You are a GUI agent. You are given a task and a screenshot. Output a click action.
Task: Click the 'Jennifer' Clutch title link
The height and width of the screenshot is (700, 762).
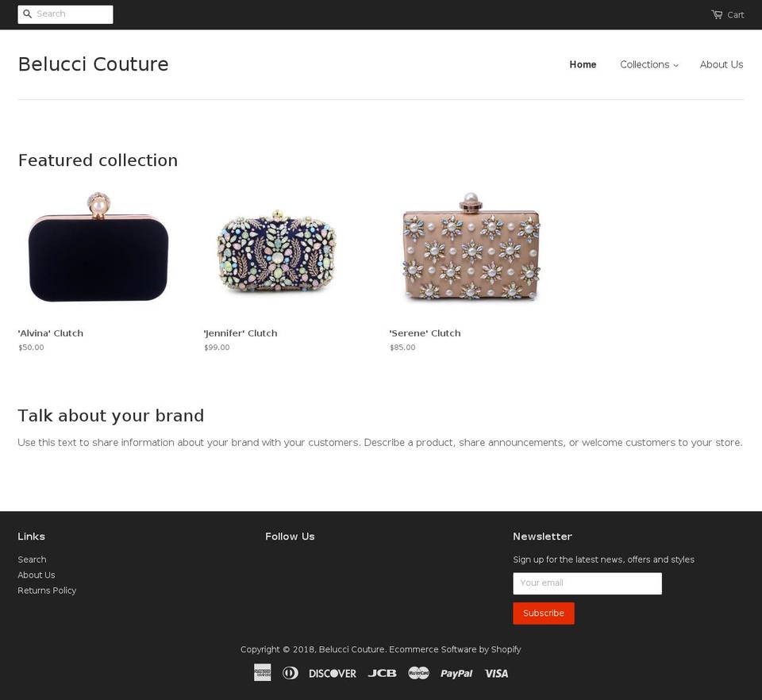(241, 333)
